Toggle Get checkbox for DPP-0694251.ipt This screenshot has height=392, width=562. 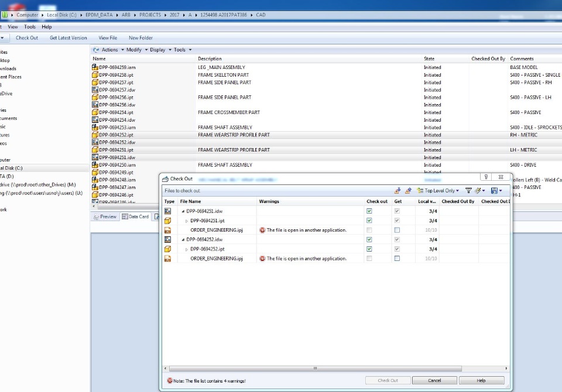coord(397,221)
